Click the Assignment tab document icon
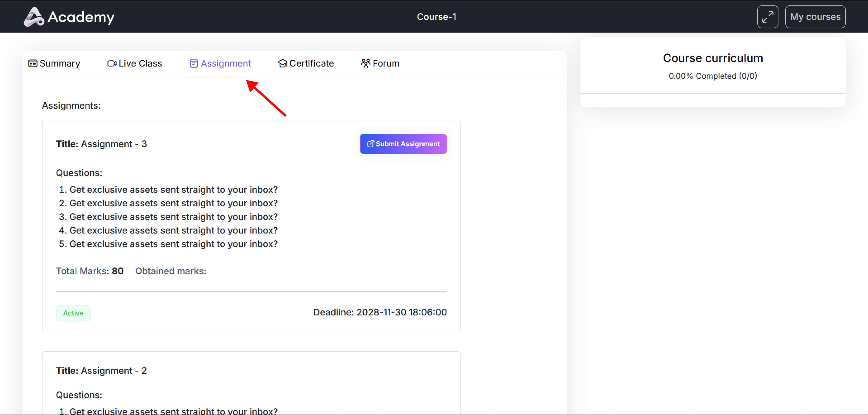The image size is (868, 415). click(194, 63)
